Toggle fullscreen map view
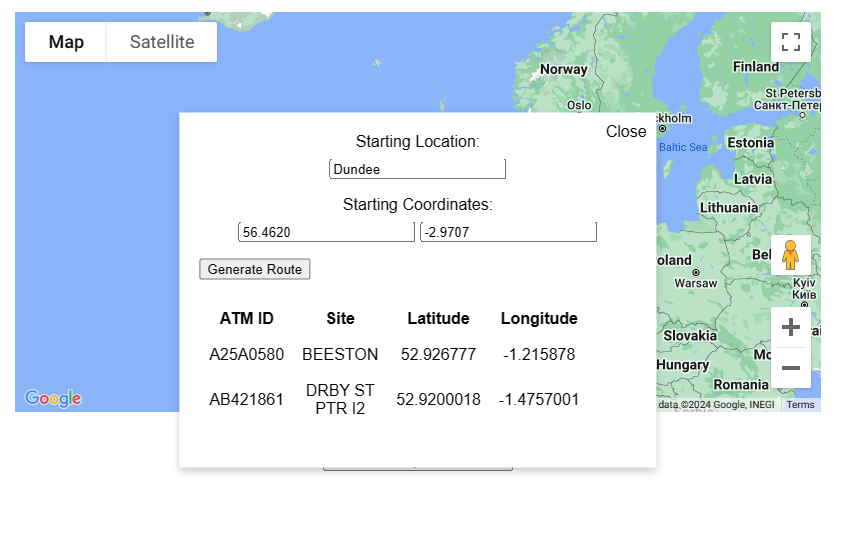 click(x=790, y=42)
